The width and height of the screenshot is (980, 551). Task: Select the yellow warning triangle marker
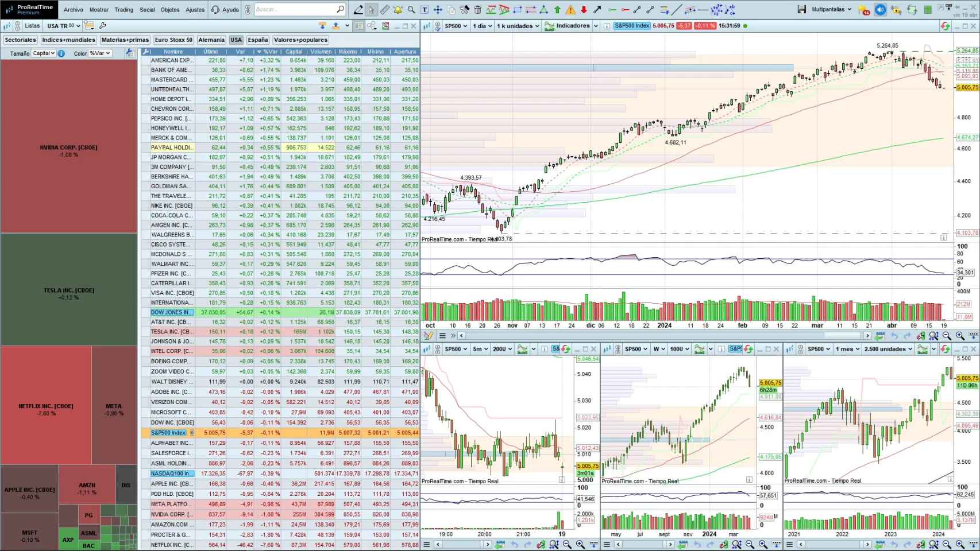[x=570, y=10]
